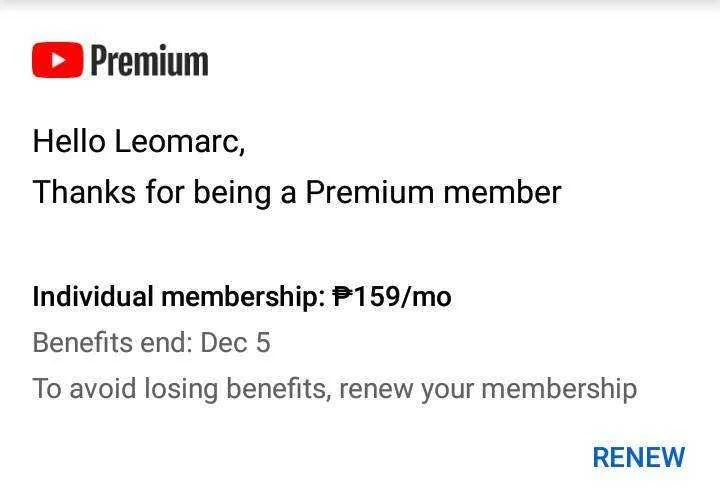
Task: Click the /mo billing period text
Action: [426, 296]
